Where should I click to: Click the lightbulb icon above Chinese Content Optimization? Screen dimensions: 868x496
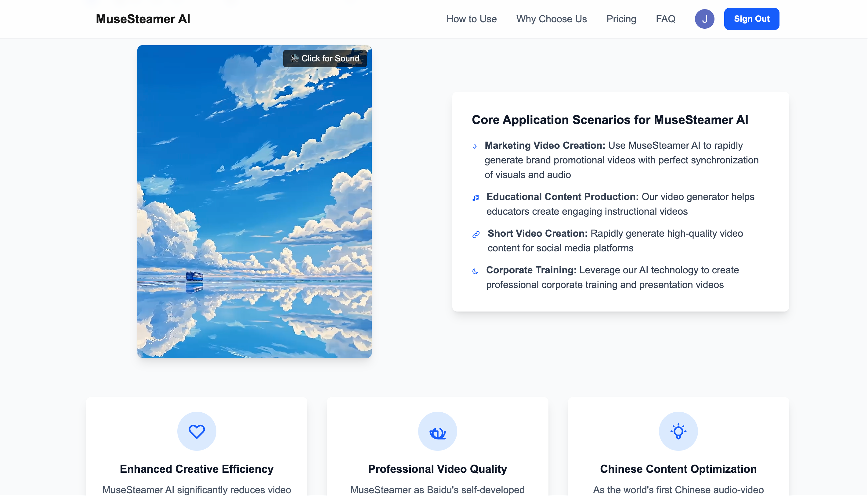(678, 431)
